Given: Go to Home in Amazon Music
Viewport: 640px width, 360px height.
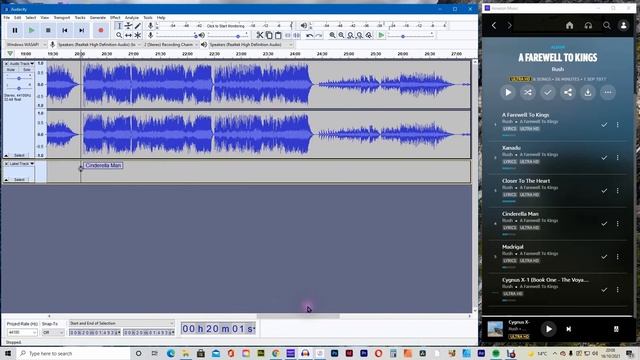Looking at the screenshot, I should [x=569, y=25].
